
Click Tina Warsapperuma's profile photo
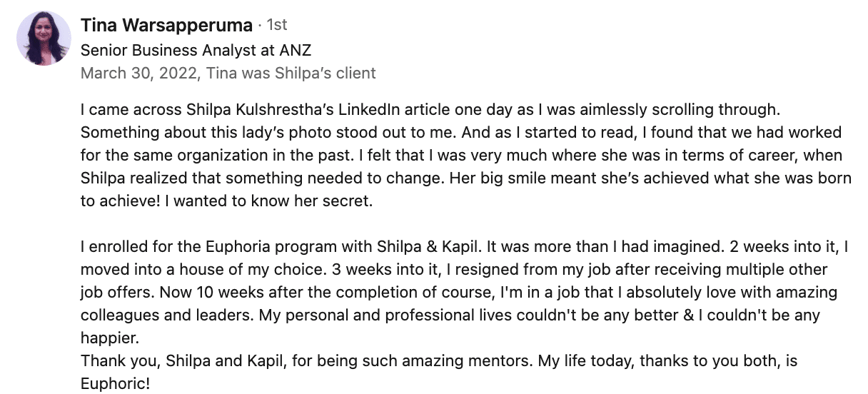pyautogui.click(x=44, y=39)
